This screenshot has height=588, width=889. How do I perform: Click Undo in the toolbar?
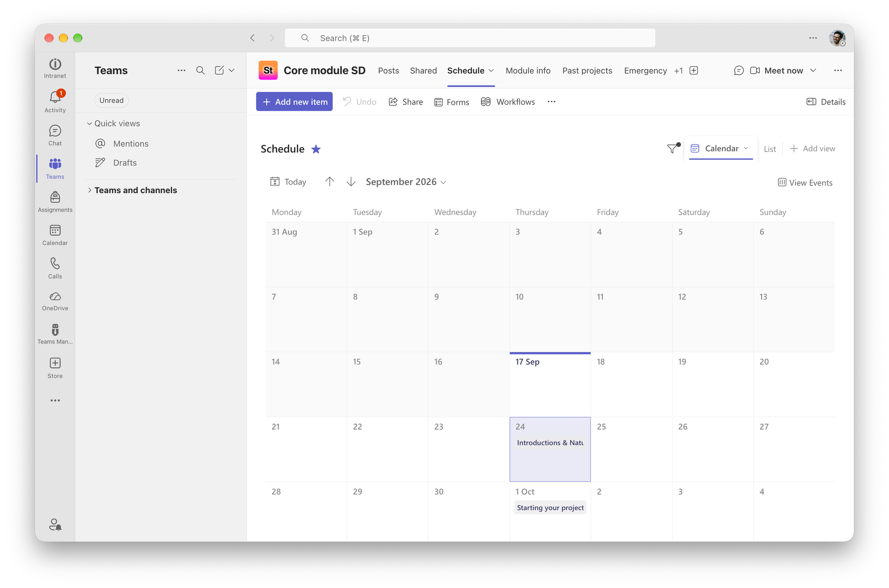pos(360,102)
